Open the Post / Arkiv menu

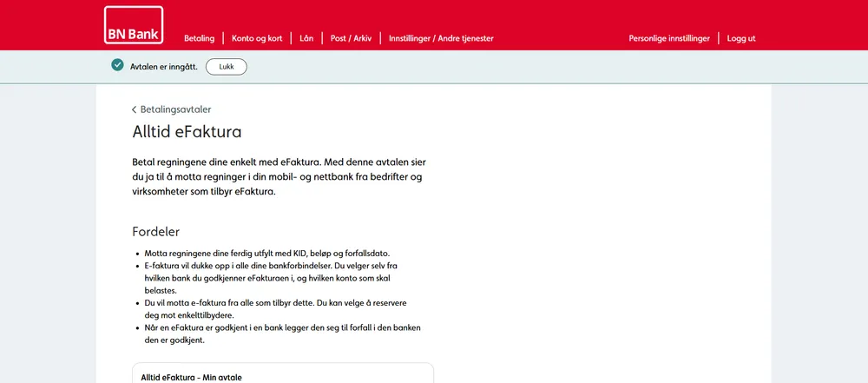[351, 38]
